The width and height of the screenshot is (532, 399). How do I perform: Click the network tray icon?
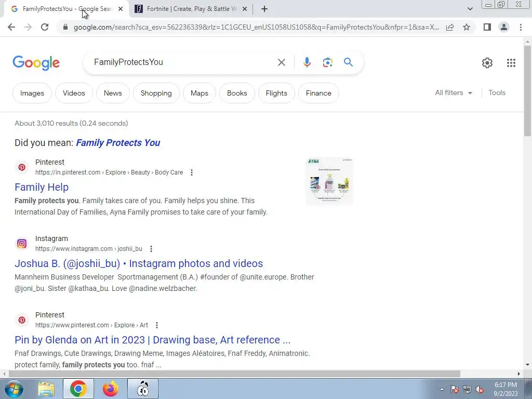coord(467,390)
